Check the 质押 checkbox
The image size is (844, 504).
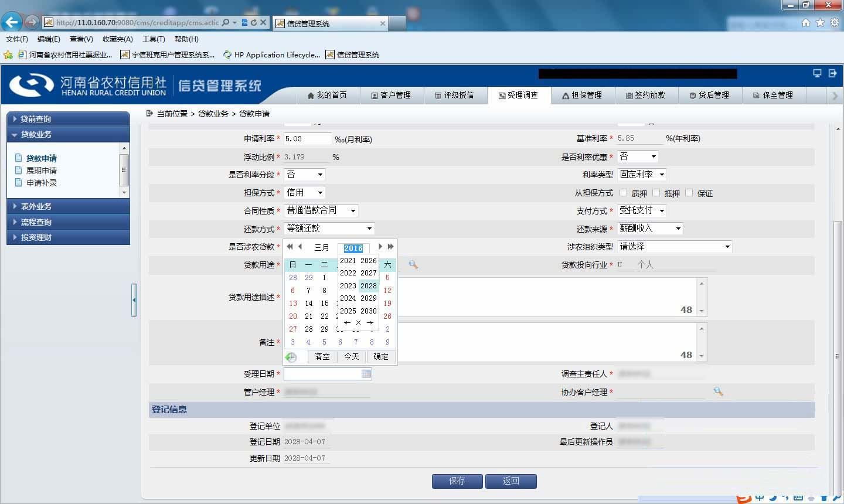tap(623, 192)
